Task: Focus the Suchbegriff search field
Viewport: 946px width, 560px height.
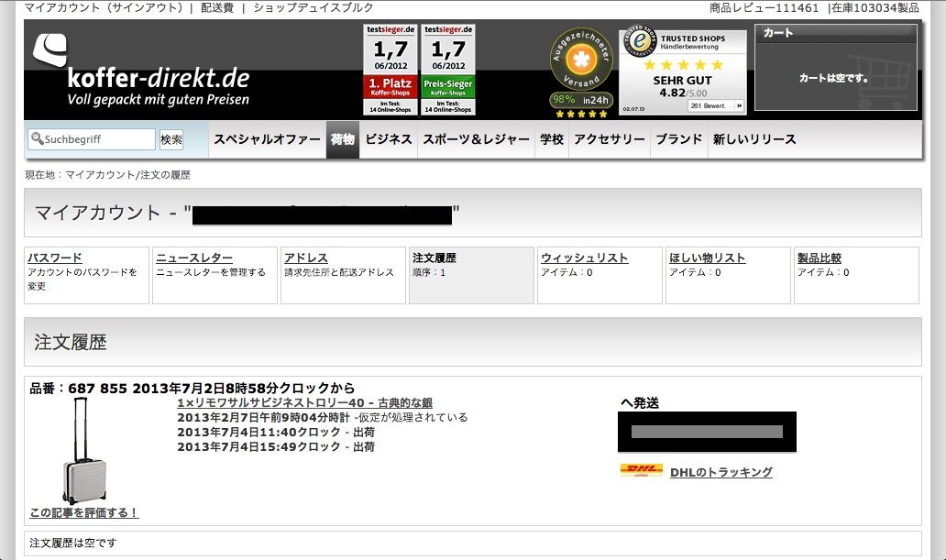Action: tap(92, 138)
